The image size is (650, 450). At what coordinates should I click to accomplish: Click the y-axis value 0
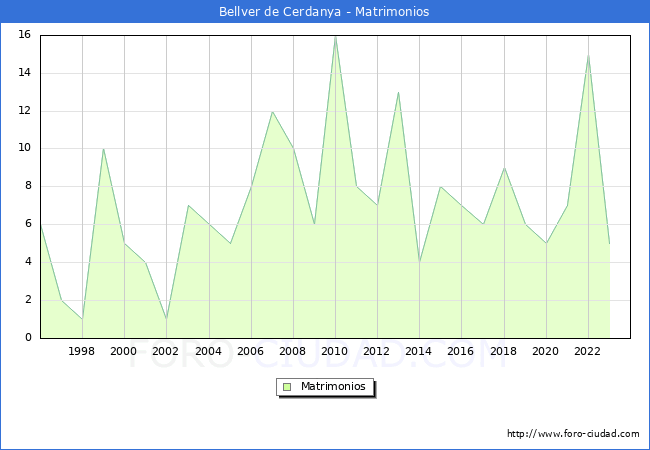[x=28, y=338]
